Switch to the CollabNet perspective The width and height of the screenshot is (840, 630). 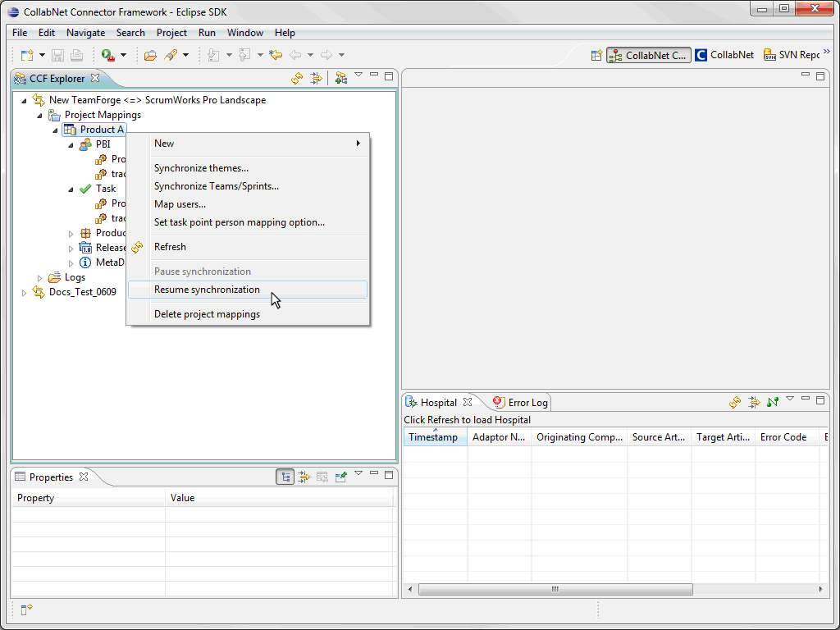pyautogui.click(x=724, y=55)
